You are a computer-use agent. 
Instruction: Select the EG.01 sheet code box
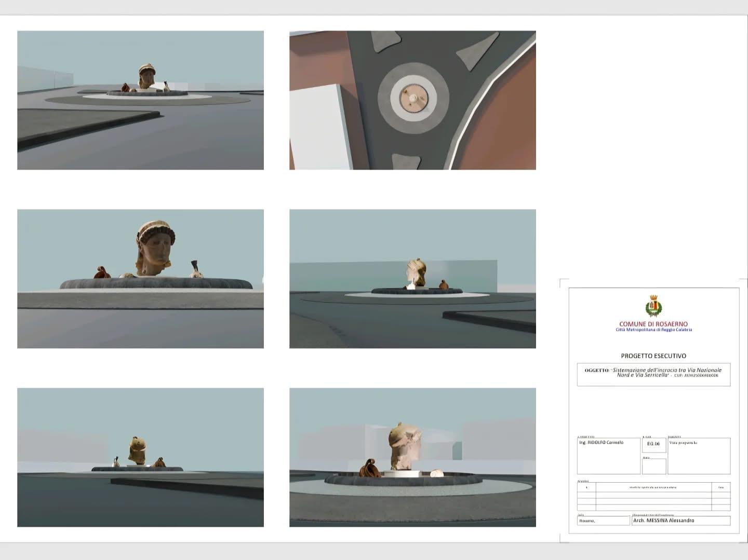pos(653,445)
